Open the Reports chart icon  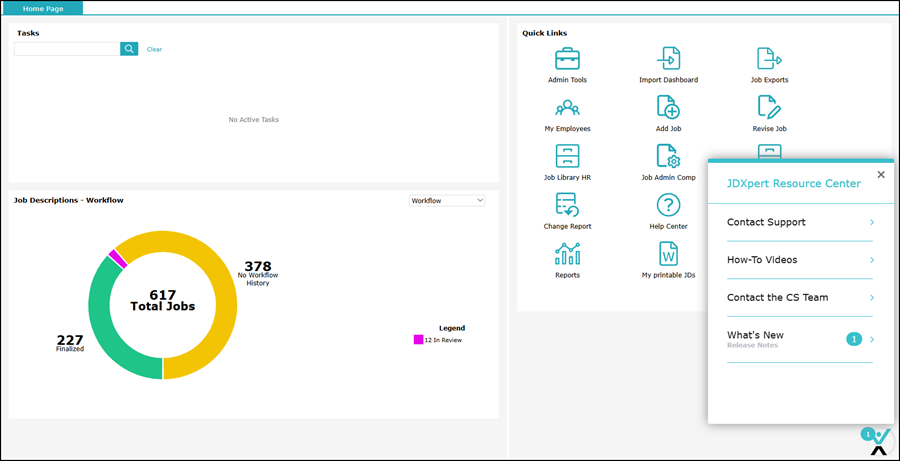(567, 254)
